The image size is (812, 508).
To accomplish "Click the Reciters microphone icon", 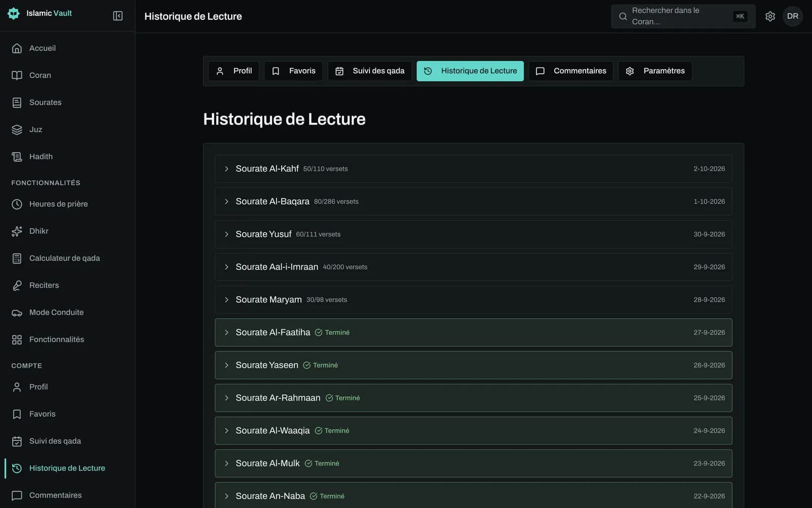I will click(x=17, y=285).
